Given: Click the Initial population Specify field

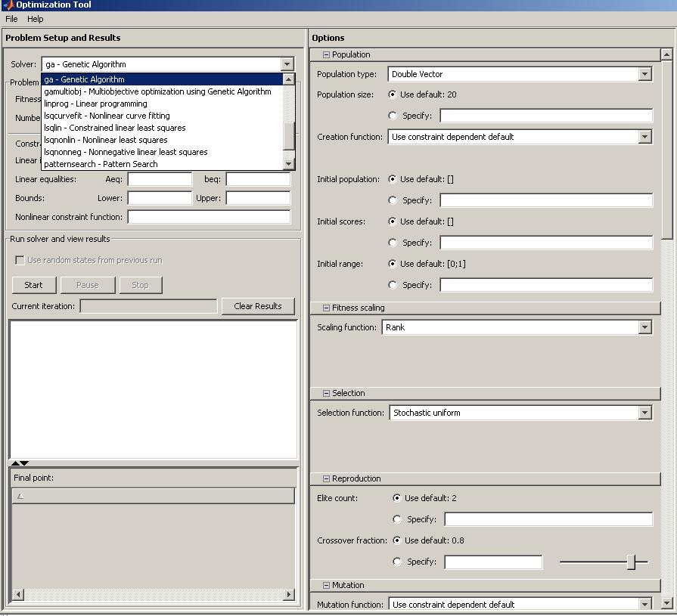Looking at the screenshot, I should pos(546,200).
